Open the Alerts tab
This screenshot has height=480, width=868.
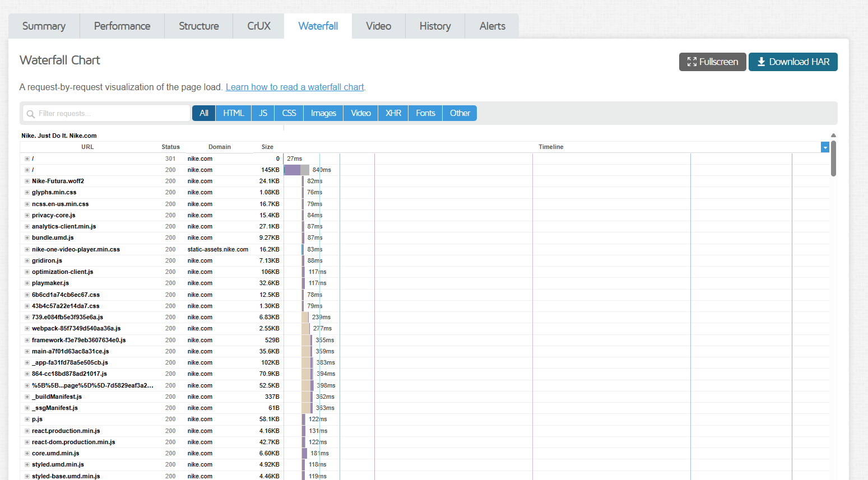pos(493,26)
